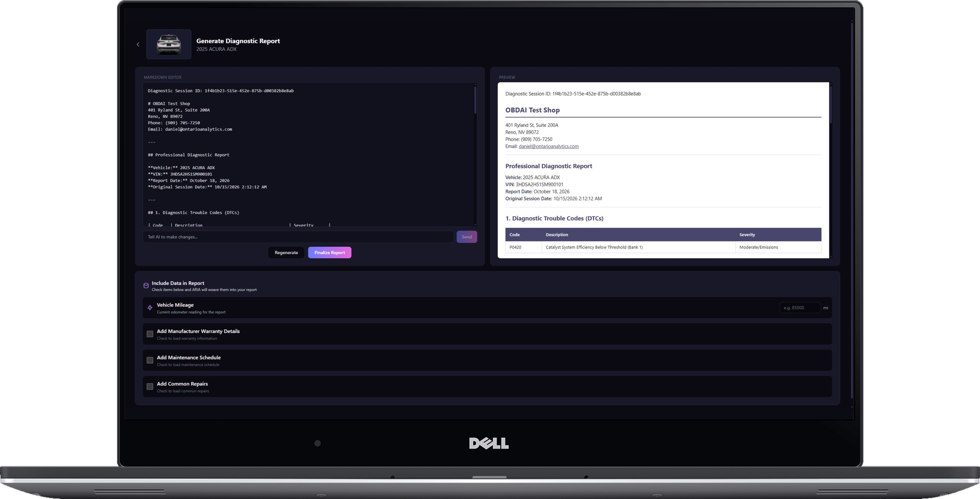Click the VIN line in the markdown editor
This screenshot has height=499, width=980.
[x=180, y=174]
